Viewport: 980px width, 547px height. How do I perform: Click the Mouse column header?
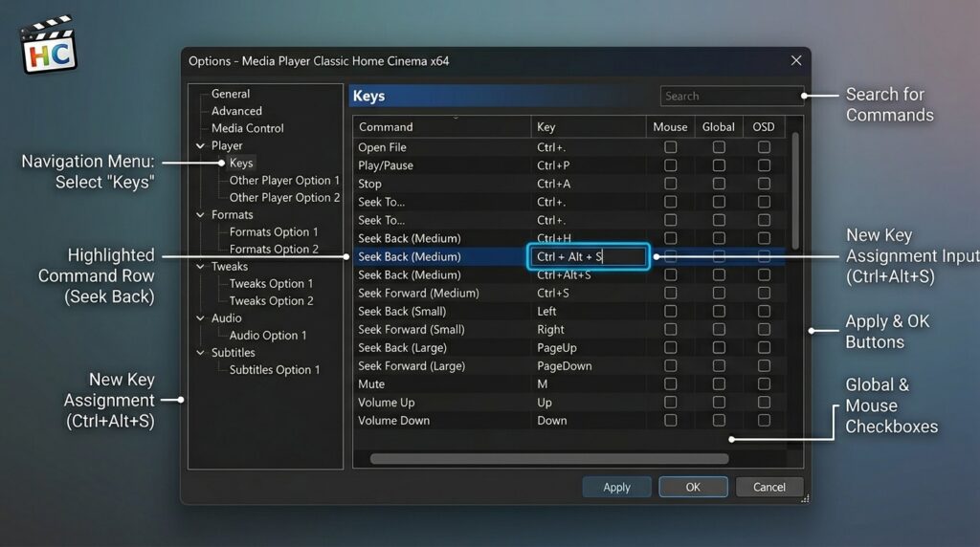click(x=670, y=127)
